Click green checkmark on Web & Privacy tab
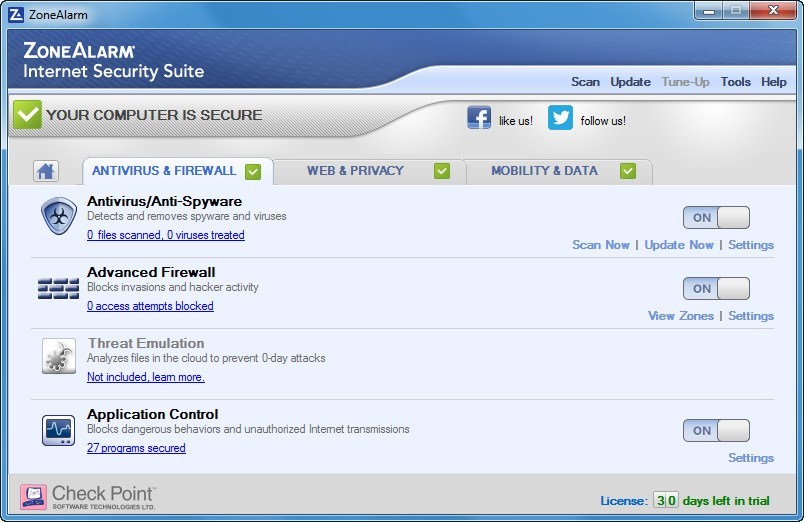The height and width of the screenshot is (522, 804). coord(441,171)
